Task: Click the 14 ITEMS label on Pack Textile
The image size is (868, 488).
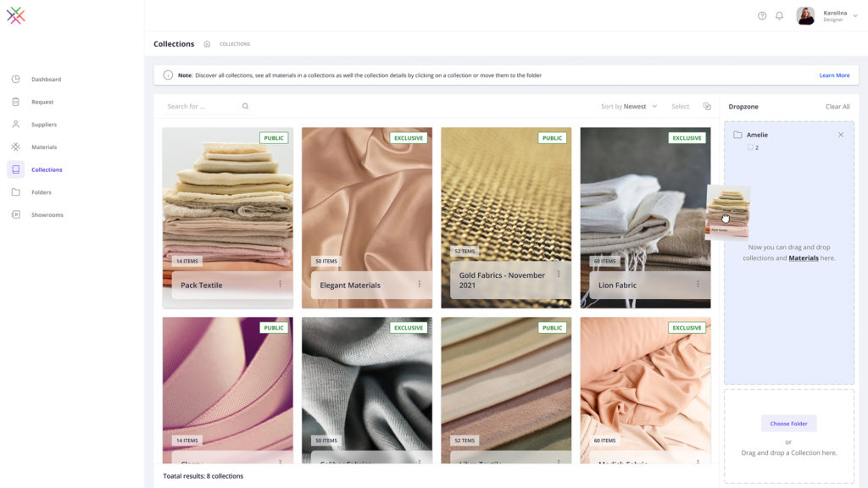Action: click(x=187, y=261)
